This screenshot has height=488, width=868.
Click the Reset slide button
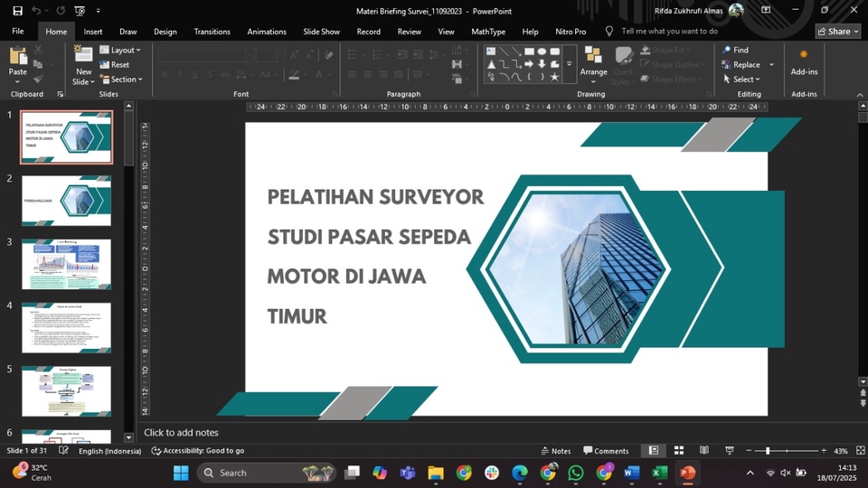click(115, 65)
